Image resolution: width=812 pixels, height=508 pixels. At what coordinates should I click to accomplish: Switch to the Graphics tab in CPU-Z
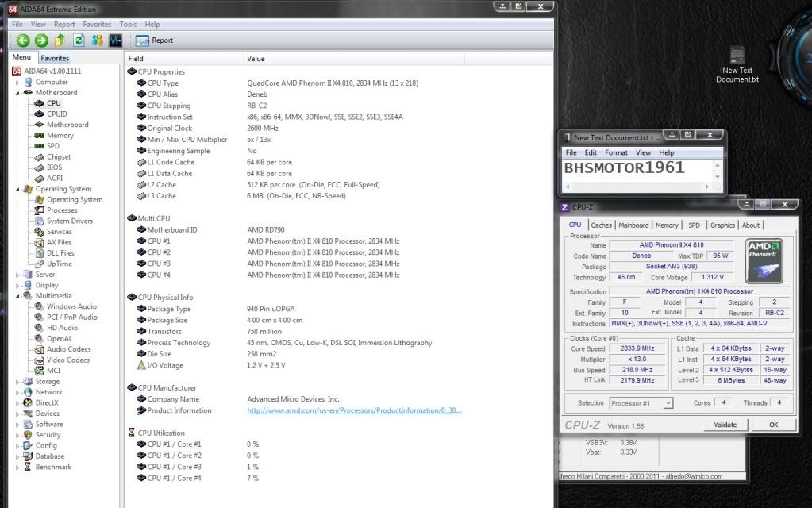pyautogui.click(x=722, y=225)
